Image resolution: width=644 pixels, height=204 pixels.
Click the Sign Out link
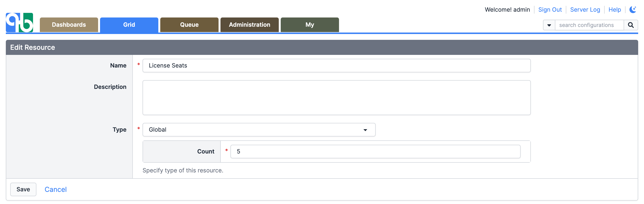550,10
